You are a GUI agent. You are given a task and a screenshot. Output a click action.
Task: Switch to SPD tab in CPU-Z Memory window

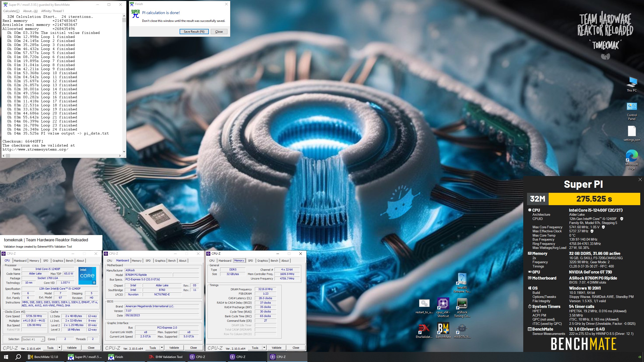click(x=250, y=261)
